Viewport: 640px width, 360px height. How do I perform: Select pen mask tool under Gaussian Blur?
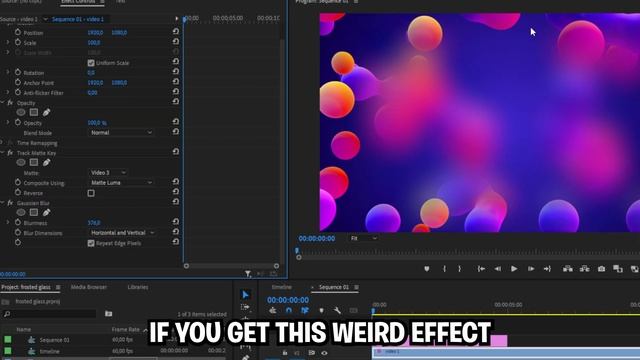tap(47, 212)
